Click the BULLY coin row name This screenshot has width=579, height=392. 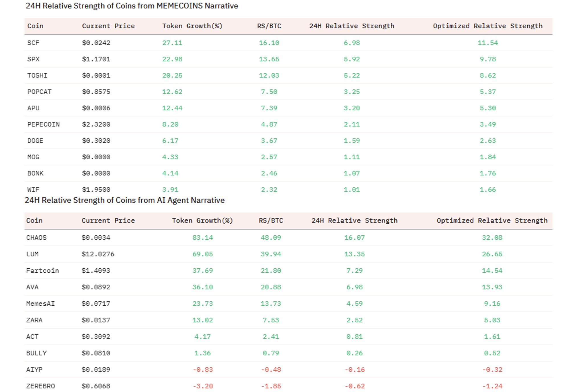tap(36, 353)
